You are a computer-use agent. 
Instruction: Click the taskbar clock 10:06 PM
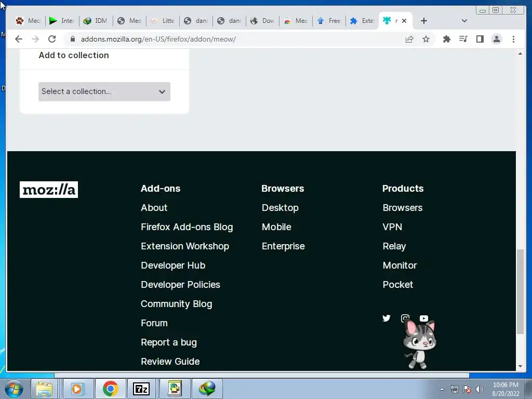506,385
